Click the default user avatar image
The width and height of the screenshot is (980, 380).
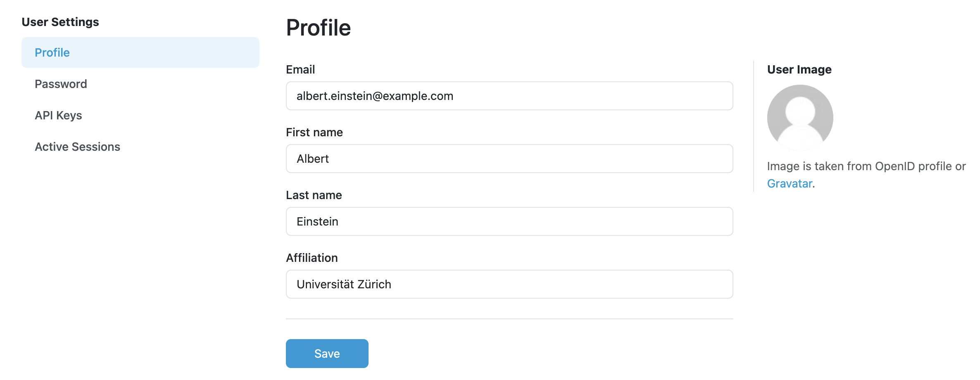[800, 118]
